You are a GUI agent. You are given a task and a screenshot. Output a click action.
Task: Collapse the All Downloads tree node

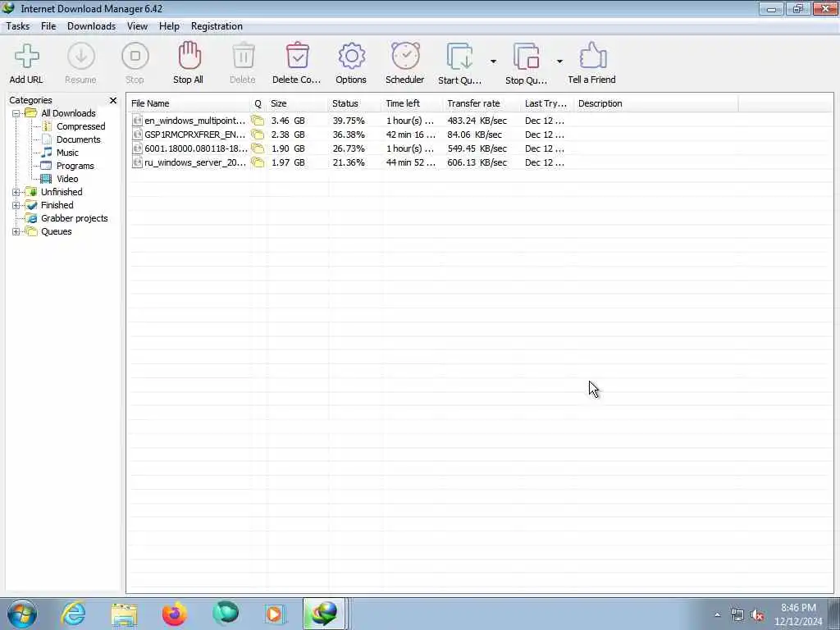[16, 113]
